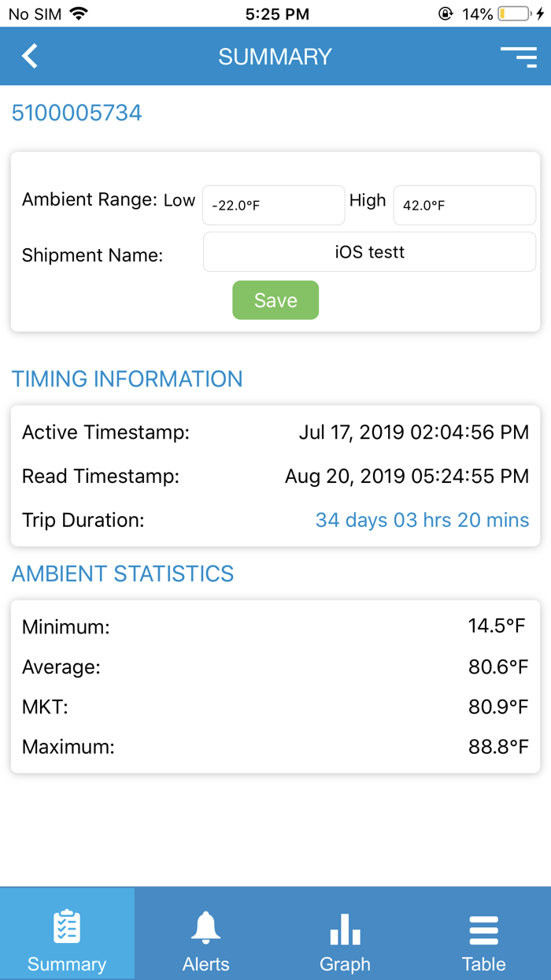Tap the Maximum temperature value
The image size is (551, 980).
point(497,747)
